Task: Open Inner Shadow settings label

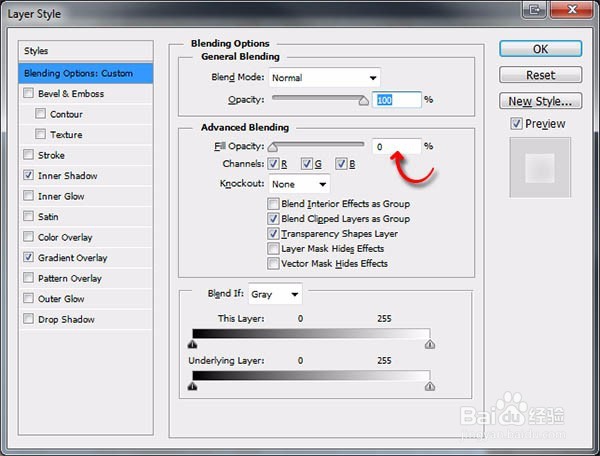Action: coord(68,176)
